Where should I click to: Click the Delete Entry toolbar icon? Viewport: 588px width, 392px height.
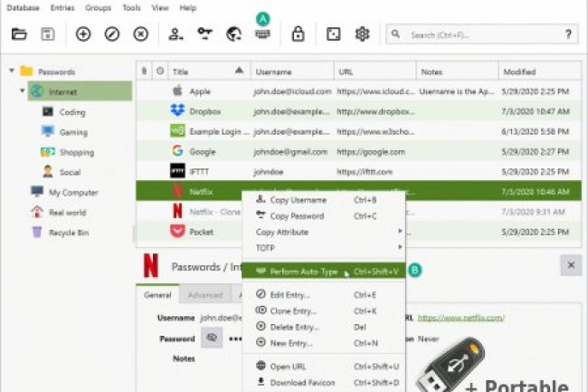(140, 34)
